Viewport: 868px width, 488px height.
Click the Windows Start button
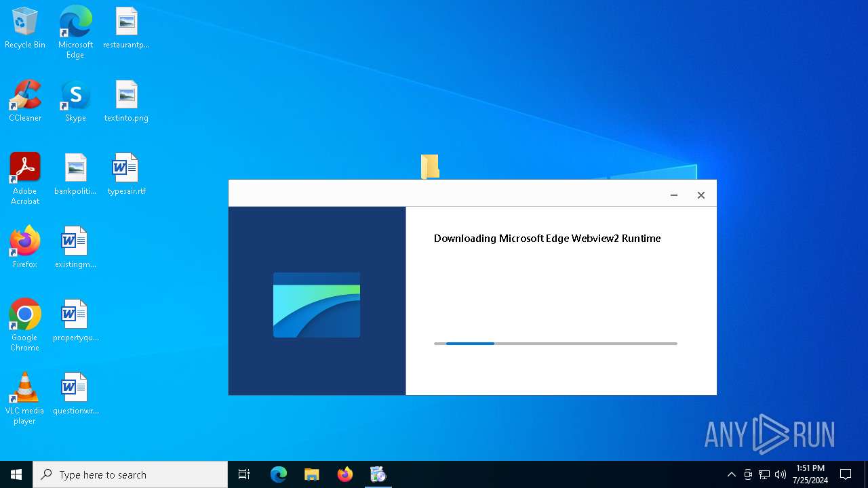point(16,474)
